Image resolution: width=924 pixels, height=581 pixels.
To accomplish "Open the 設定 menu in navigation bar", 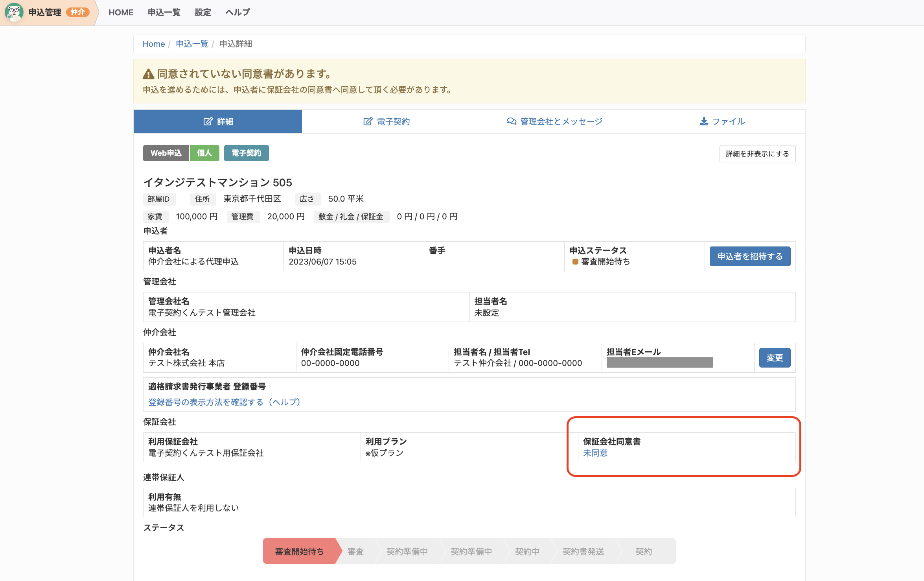I will click(x=203, y=12).
